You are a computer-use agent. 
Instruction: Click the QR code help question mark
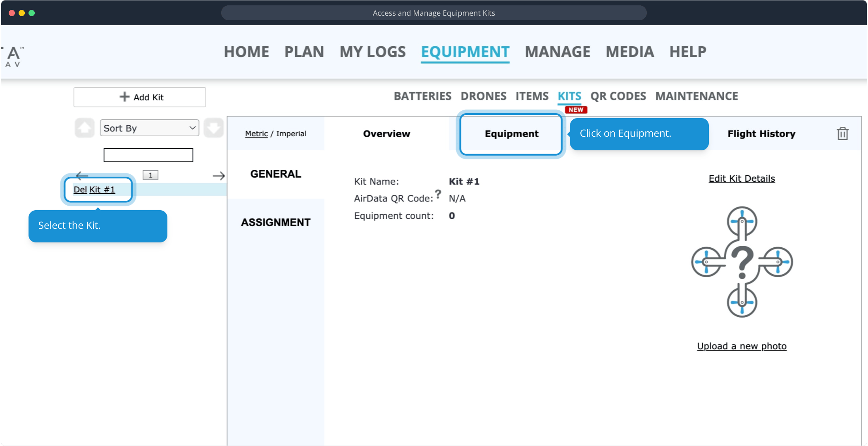tap(438, 194)
